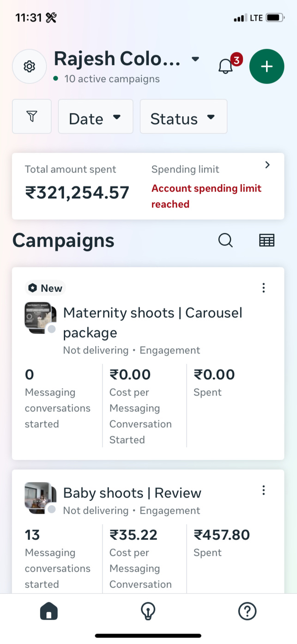Expand the Status filter dropdown
This screenshot has height=644, width=297.
point(183,117)
